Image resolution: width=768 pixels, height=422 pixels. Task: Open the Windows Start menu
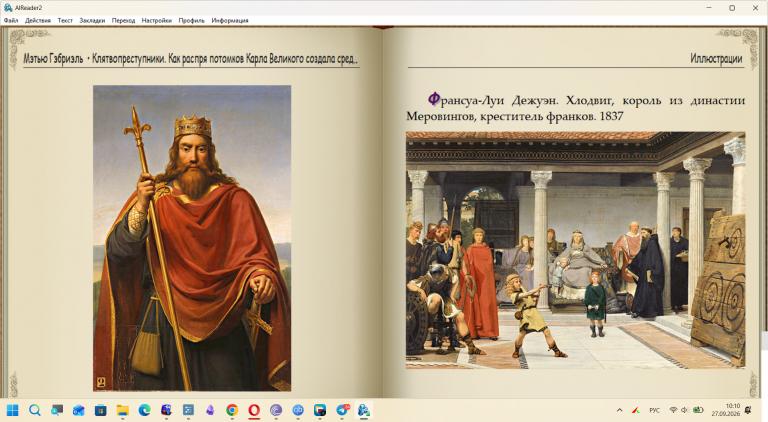point(12,410)
